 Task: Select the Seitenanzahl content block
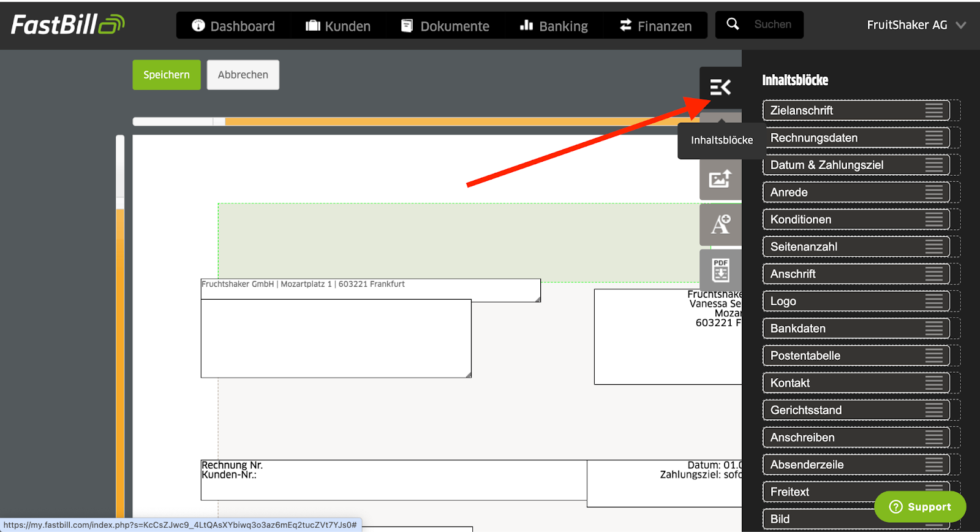tap(856, 247)
